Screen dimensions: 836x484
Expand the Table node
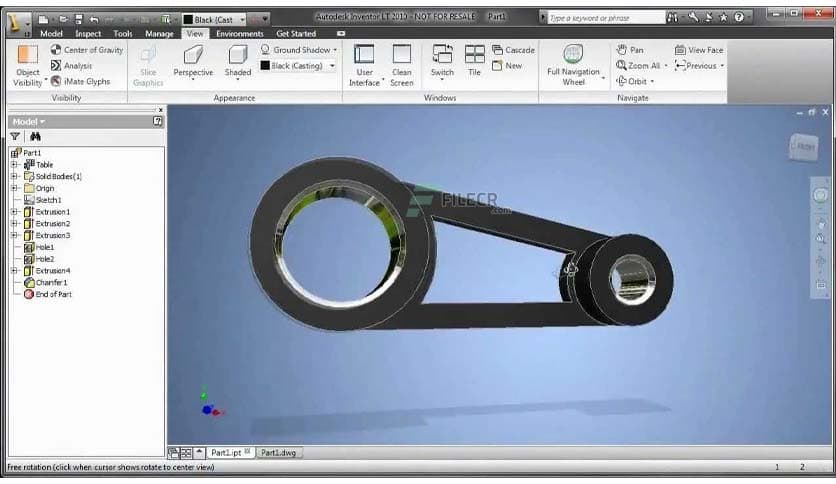pos(14,165)
